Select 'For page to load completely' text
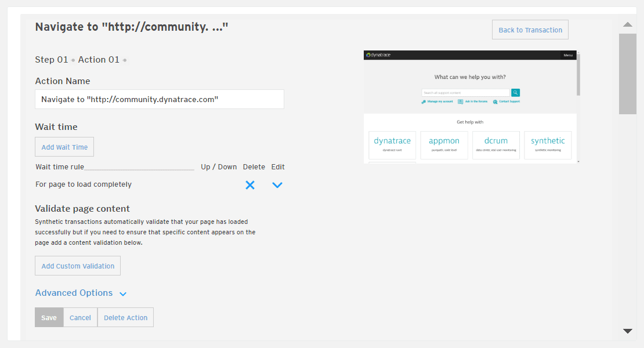The image size is (644, 348). 84,184
